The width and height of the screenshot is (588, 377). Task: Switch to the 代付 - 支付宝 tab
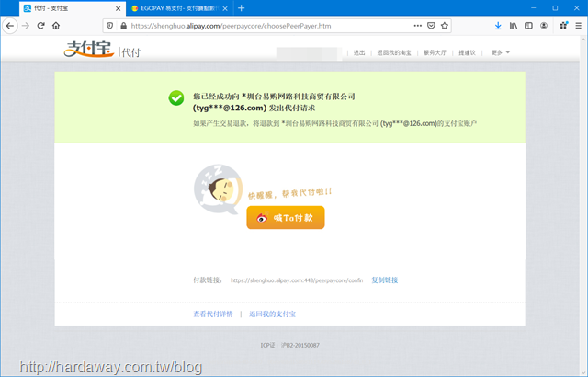(73, 8)
